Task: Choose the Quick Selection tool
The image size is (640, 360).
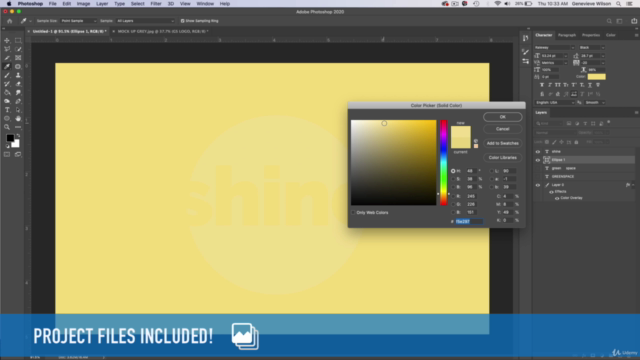Action: click(18, 49)
